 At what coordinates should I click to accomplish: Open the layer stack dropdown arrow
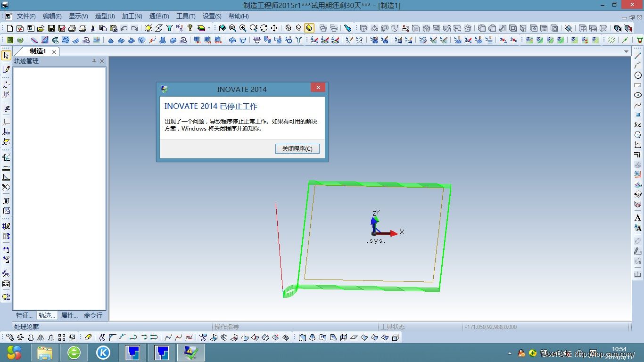[x=209, y=28]
